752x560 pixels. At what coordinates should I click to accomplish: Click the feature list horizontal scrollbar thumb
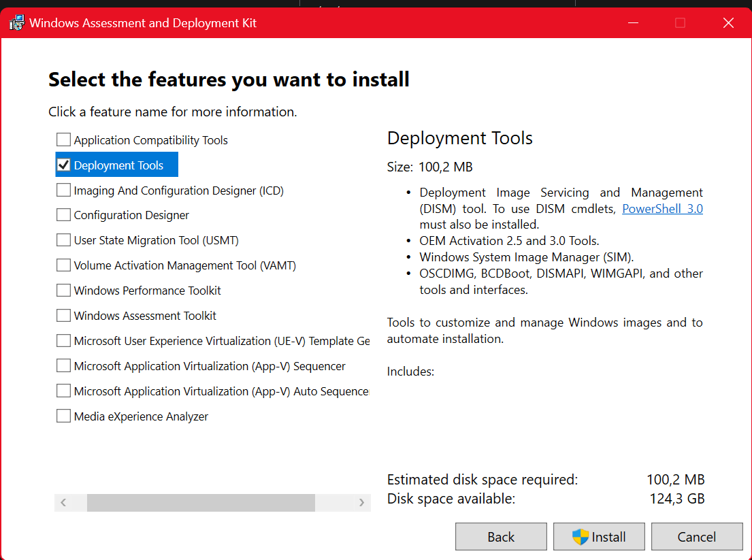201,502
